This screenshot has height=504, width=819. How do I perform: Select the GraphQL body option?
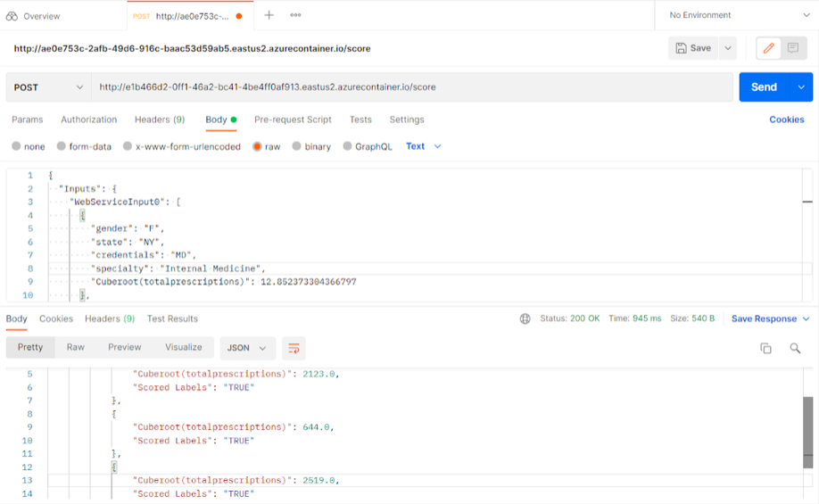pyautogui.click(x=368, y=147)
